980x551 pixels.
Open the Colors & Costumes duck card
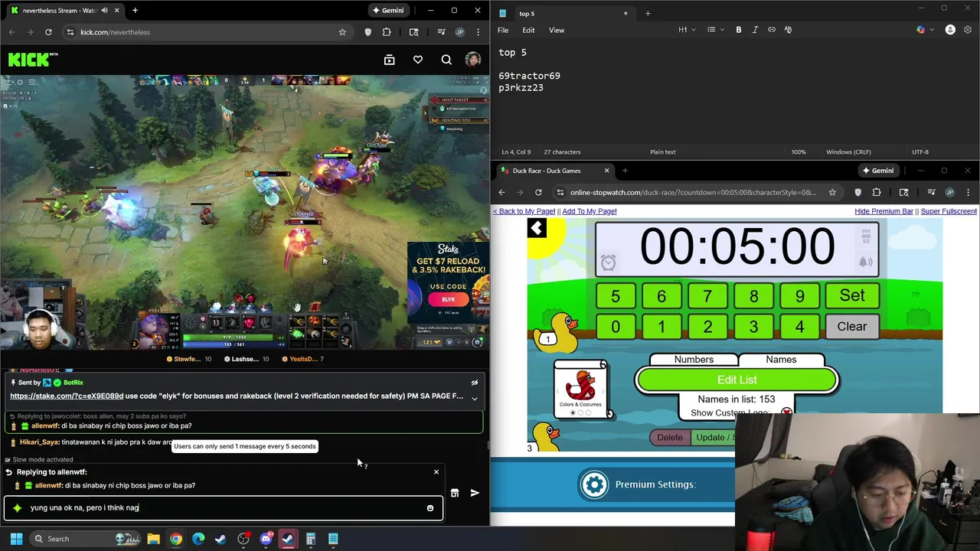[581, 389]
